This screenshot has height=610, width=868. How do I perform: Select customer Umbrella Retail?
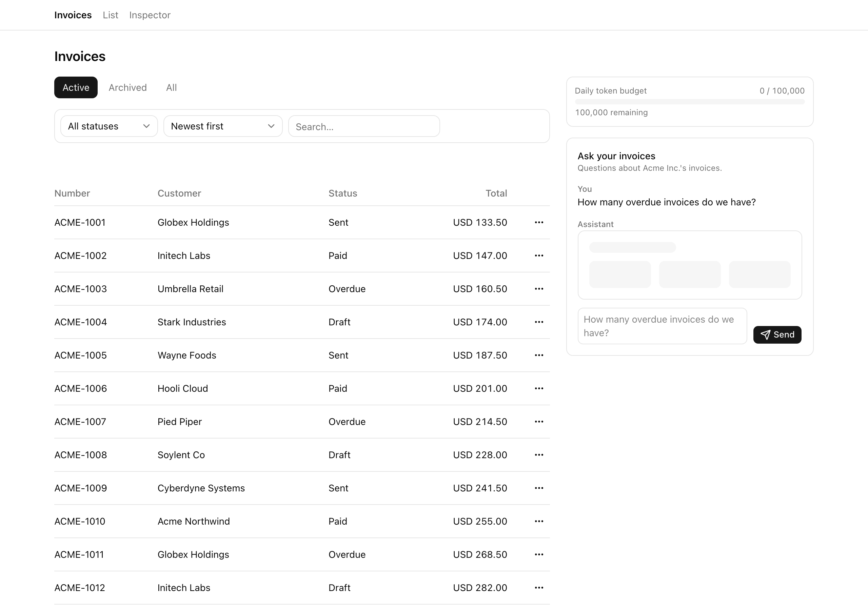[191, 289]
